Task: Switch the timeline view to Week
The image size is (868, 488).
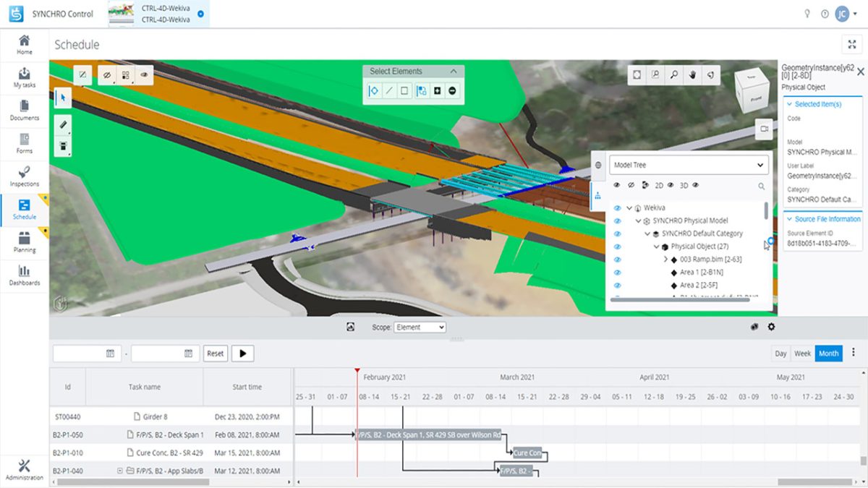Action: [803, 354]
